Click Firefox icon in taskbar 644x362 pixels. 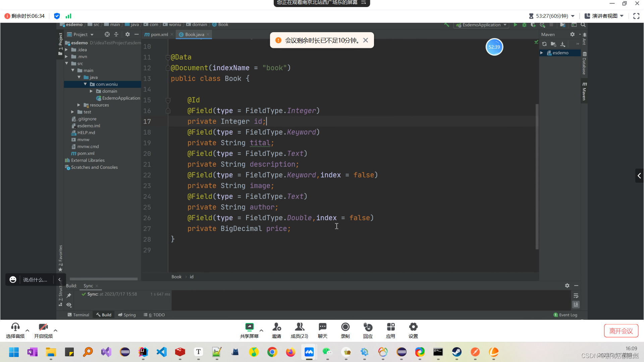290,352
